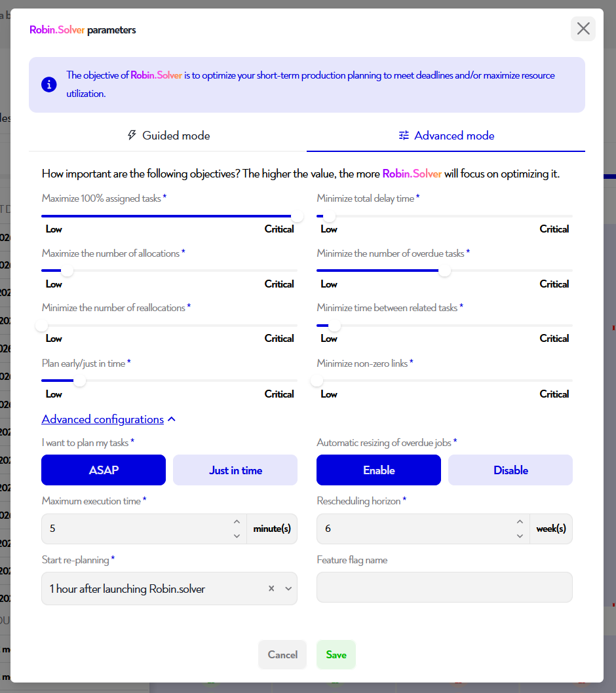The width and height of the screenshot is (616, 693).
Task: Collapse the Advanced configurations section
Action: click(x=109, y=419)
